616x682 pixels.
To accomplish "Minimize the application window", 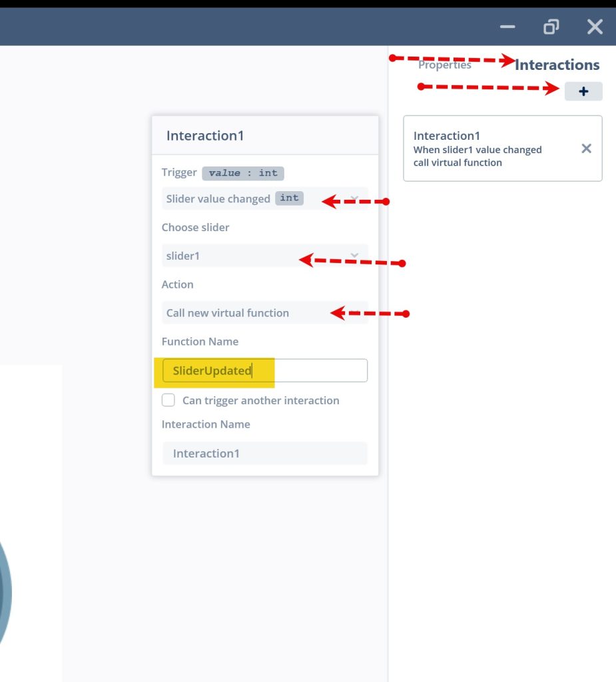I will (507, 27).
